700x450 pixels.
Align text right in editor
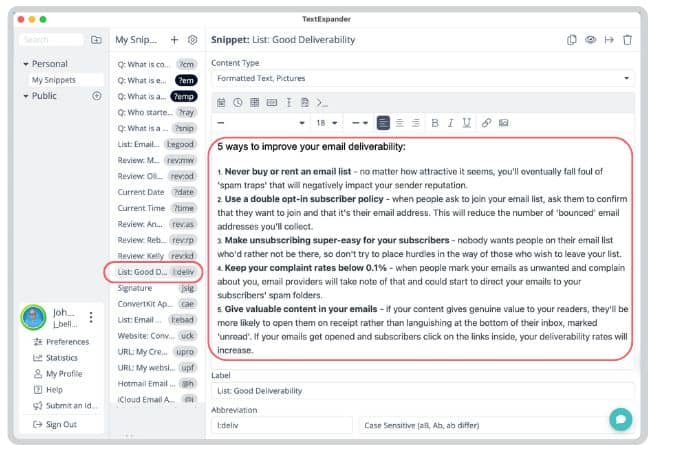pos(416,123)
